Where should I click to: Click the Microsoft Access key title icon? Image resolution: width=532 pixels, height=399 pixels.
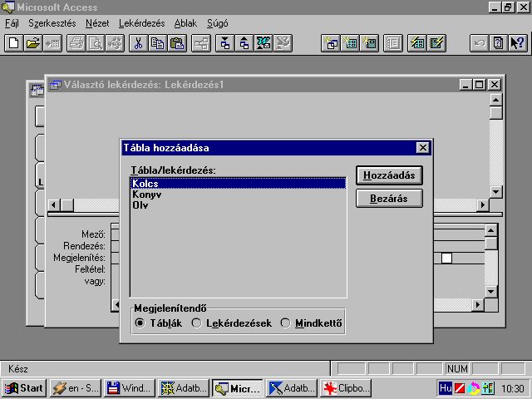point(7,7)
